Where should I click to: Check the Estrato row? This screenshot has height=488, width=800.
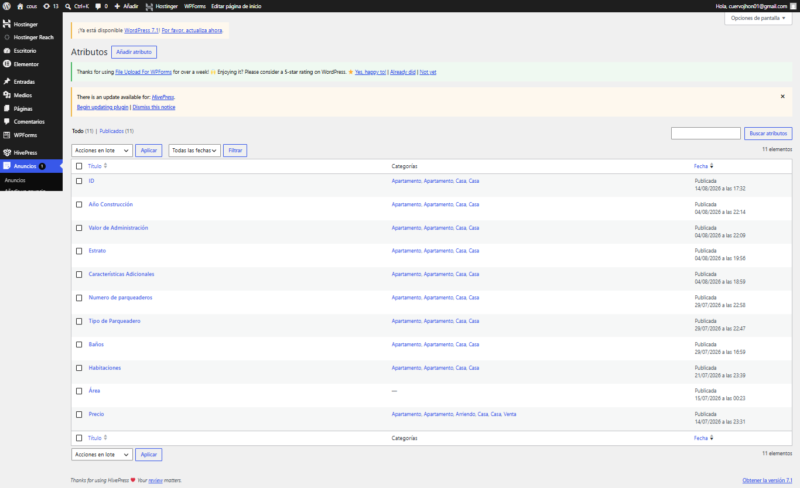[79, 251]
